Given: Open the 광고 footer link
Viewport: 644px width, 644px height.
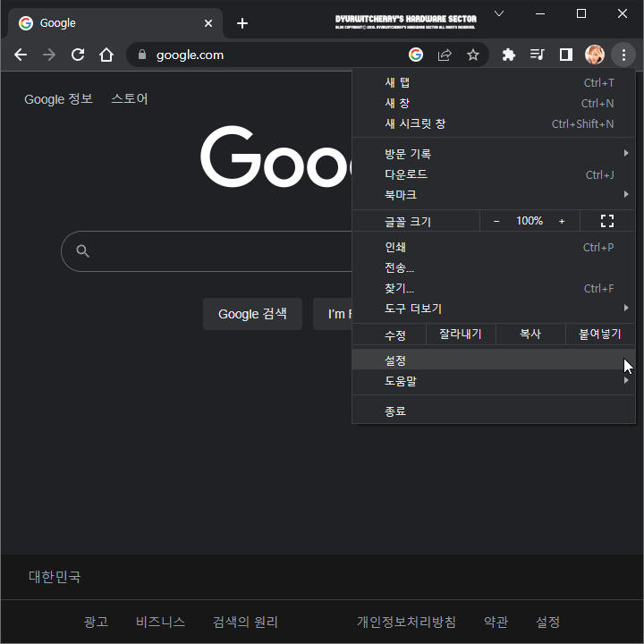Looking at the screenshot, I should tap(96, 622).
